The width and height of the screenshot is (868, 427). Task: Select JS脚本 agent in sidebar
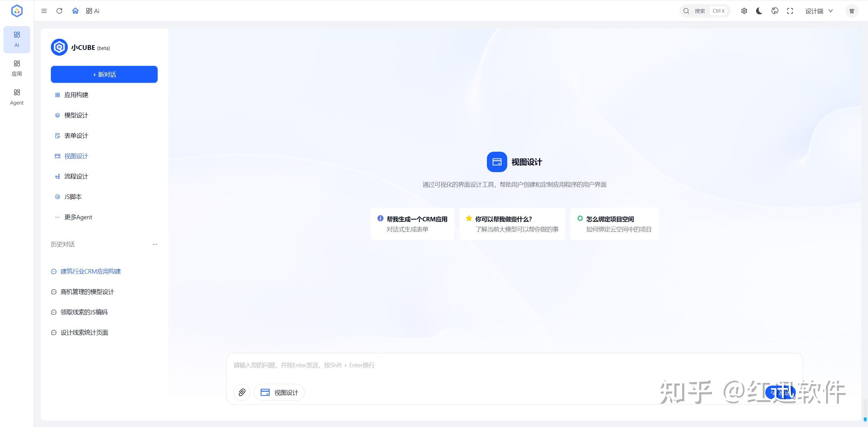(x=73, y=197)
